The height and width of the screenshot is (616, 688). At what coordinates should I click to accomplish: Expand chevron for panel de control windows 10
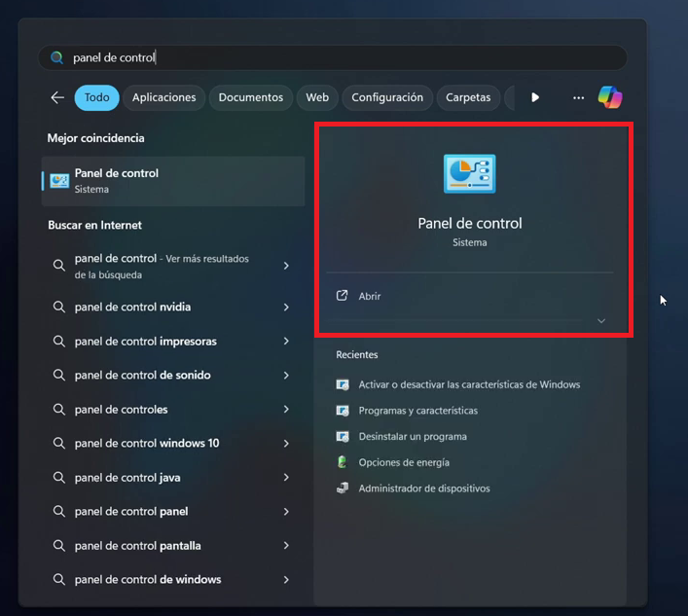[286, 443]
